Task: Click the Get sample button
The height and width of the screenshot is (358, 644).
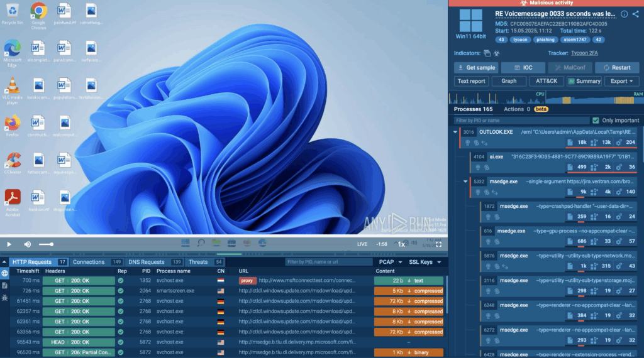Action: (476, 68)
